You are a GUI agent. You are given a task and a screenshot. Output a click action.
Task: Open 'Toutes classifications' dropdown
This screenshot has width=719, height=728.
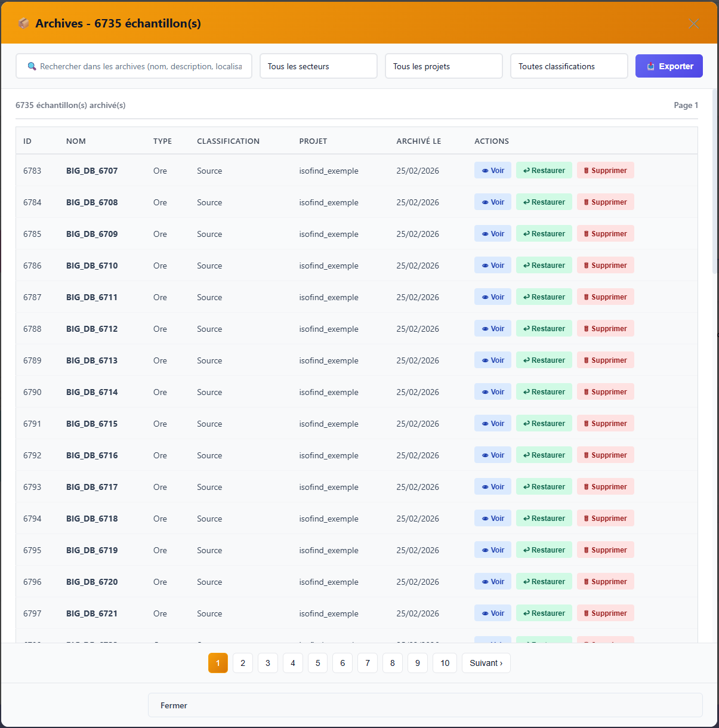coord(569,66)
